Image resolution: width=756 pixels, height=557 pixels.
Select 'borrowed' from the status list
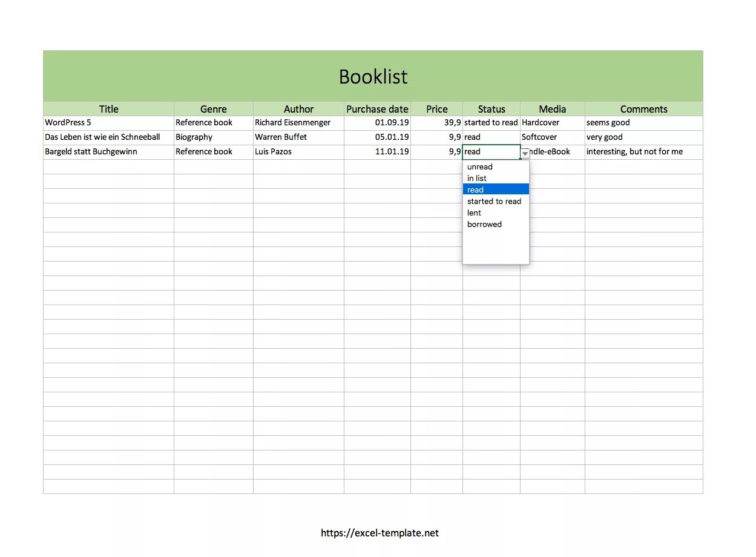pyautogui.click(x=496, y=224)
